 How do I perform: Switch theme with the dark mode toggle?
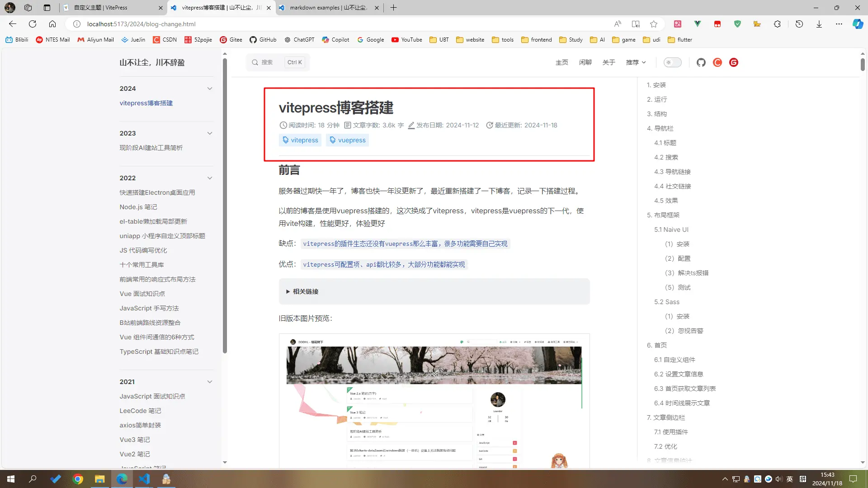pos(672,62)
